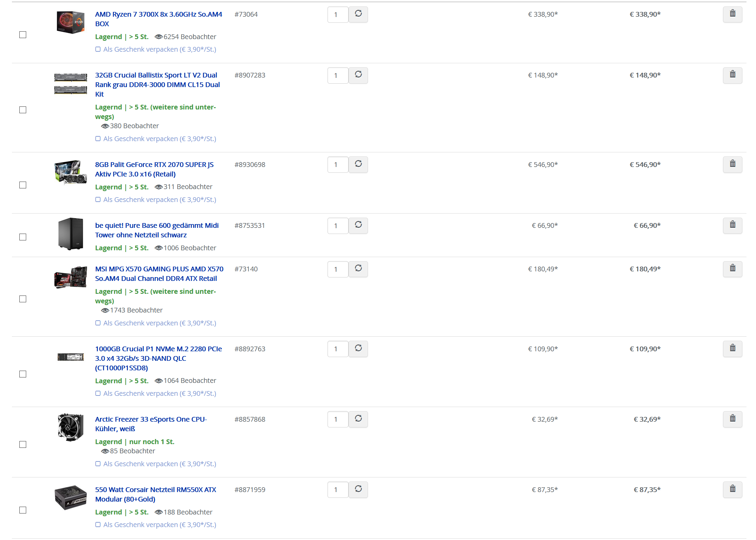Refresh quantity for Palit RTX 2070 SUPER
Screen dimensions: 756x540
358,165
